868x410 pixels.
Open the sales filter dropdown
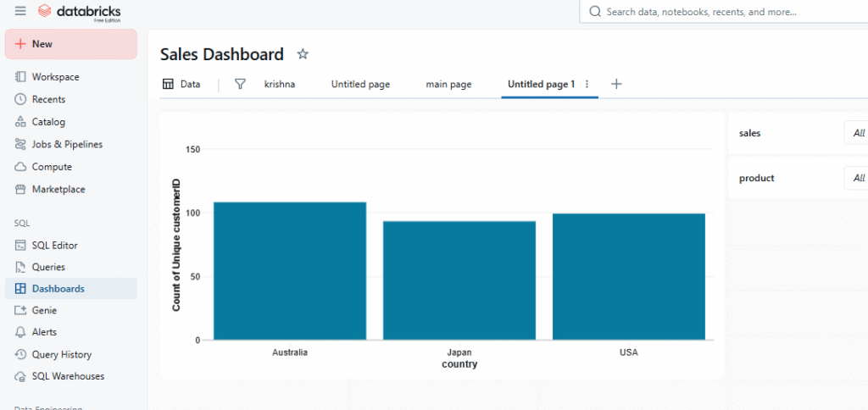tap(854, 133)
